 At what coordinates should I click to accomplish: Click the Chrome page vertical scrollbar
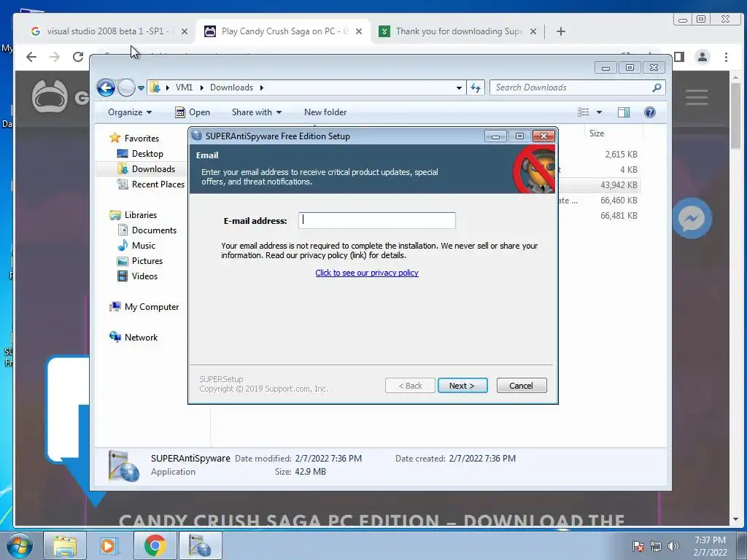(735, 116)
